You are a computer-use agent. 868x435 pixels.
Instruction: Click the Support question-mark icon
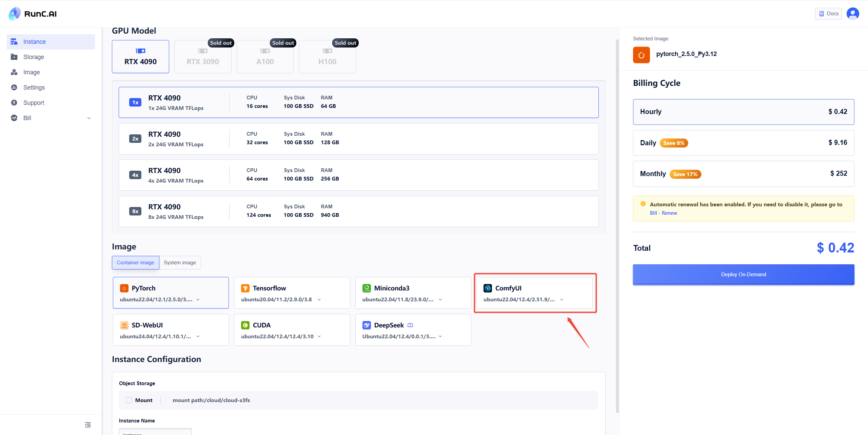(x=14, y=103)
